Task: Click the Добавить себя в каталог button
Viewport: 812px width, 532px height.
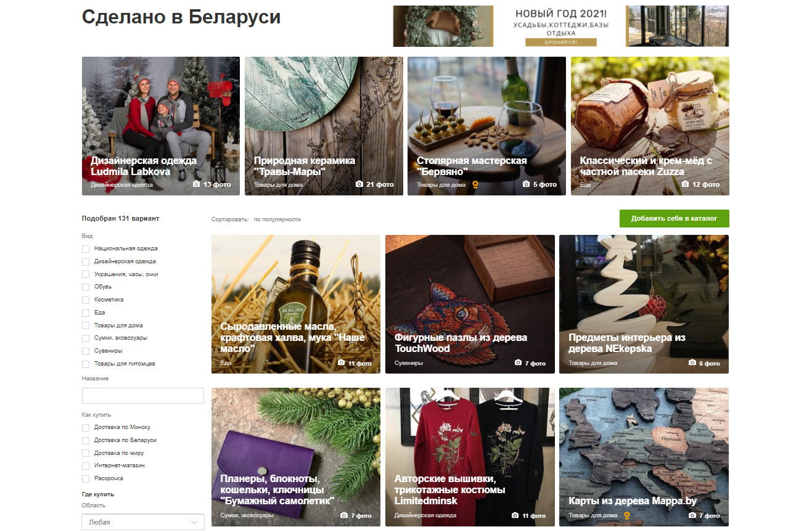Action: pyautogui.click(x=675, y=218)
